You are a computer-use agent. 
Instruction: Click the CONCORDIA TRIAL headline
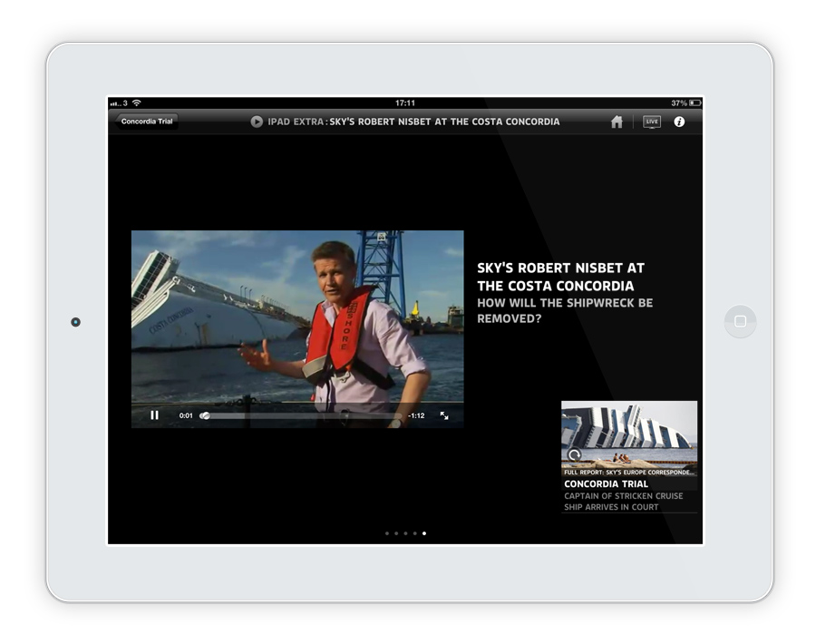pyautogui.click(x=606, y=484)
